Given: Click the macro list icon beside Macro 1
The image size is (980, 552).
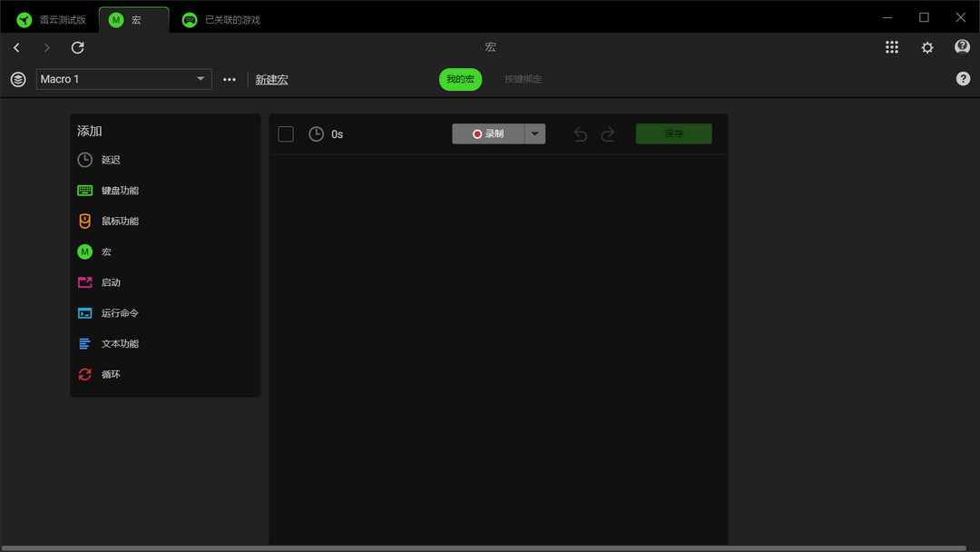Looking at the screenshot, I should pos(17,79).
